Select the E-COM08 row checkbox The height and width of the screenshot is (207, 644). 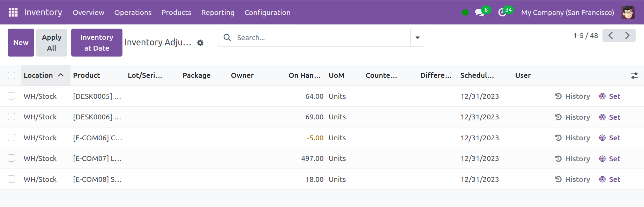click(x=12, y=179)
